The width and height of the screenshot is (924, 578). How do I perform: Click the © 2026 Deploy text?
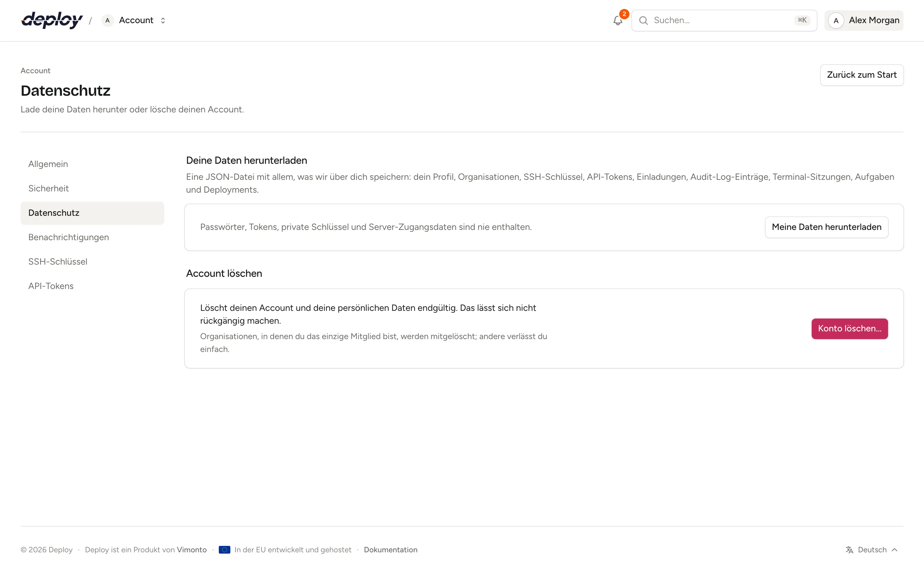click(x=47, y=550)
